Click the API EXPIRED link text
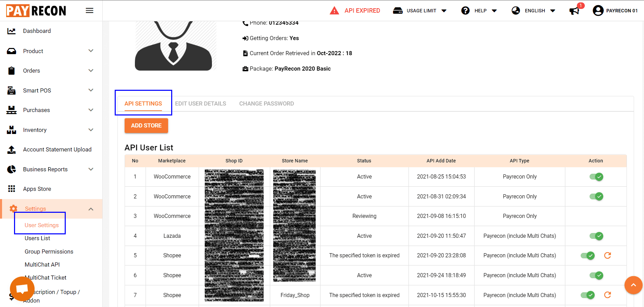The height and width of the screenshot is (307, 644). pyautogui.click(x=362, y=11)
